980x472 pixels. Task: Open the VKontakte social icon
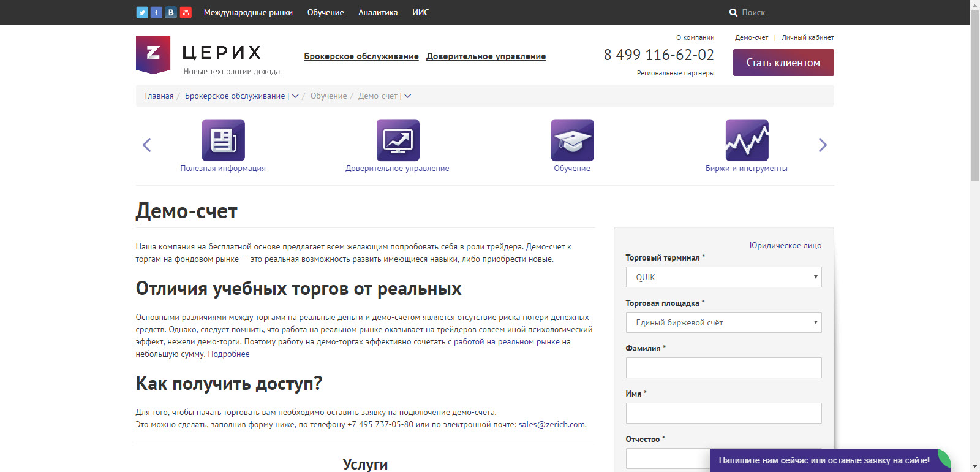[171, 12]
